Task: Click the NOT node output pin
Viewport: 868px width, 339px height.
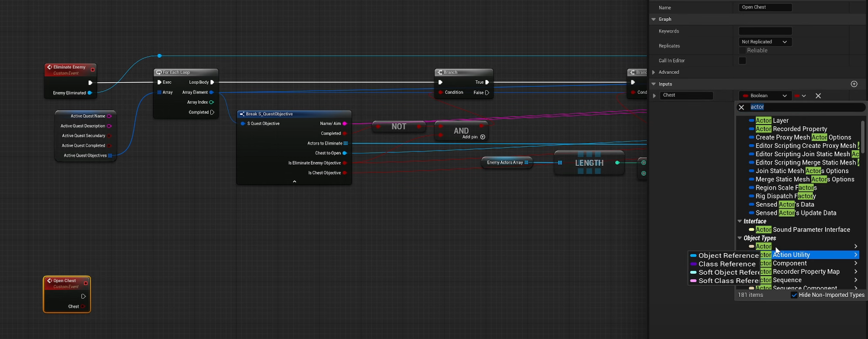Action: point(419,126)
